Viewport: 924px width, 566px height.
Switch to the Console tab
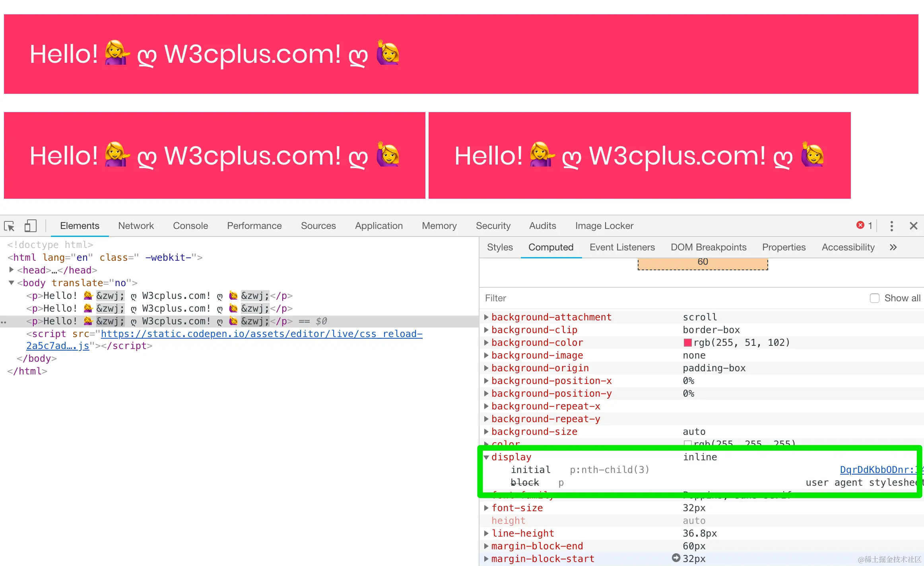click(190, 226)
